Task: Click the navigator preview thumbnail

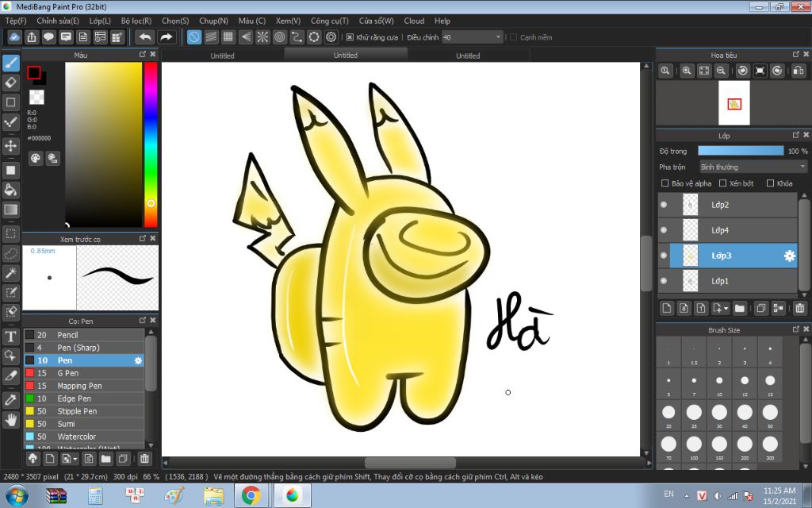Action: coord(733,103)
